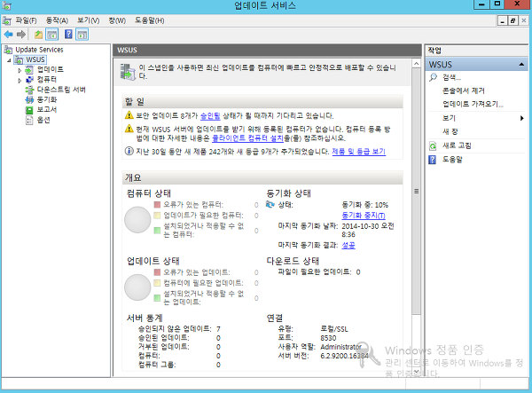Select 보고서 tree item text

tap(47, 110)
